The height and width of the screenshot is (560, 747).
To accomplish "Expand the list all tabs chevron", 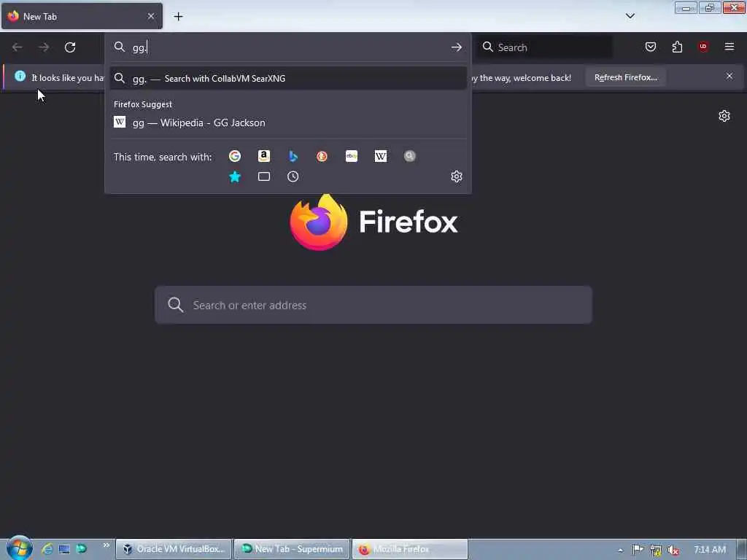I will [x=630, y=16].
